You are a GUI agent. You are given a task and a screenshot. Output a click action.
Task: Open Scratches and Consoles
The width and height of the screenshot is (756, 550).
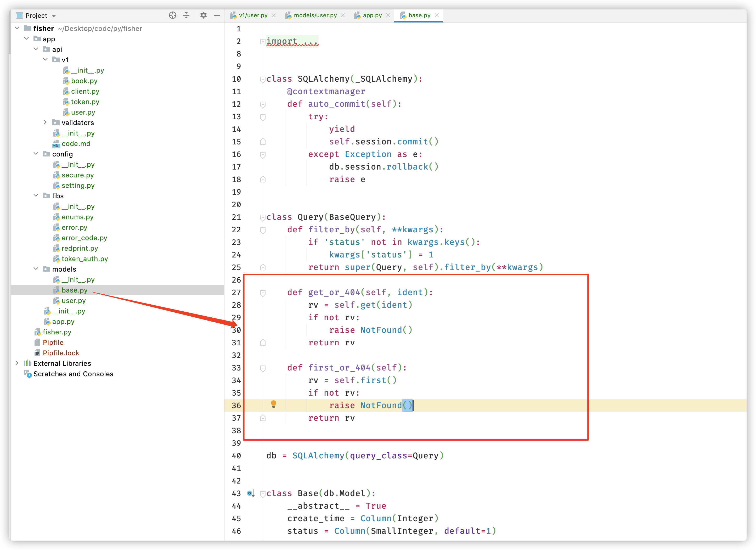(73, 374)
